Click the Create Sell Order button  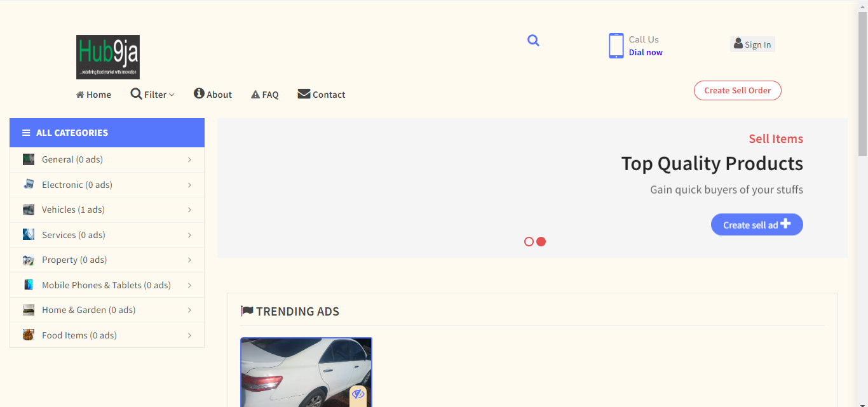[737, 91]
